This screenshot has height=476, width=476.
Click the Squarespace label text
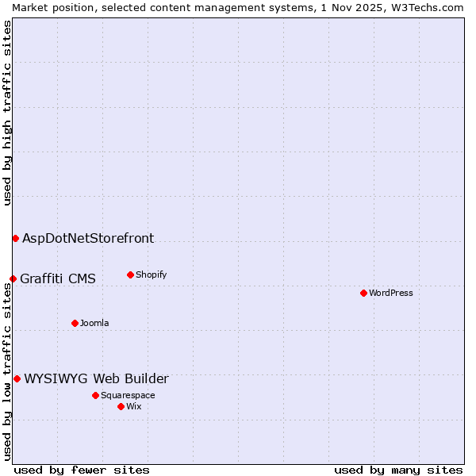128,395
